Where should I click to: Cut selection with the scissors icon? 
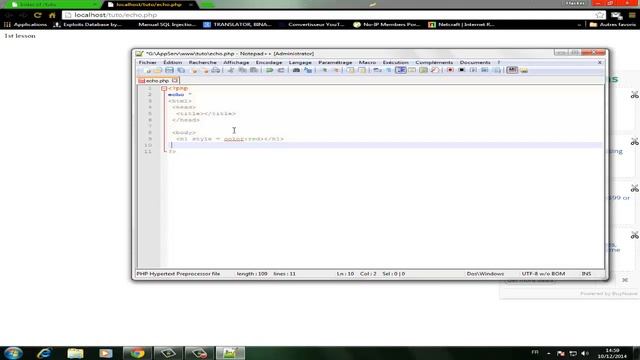pos(230,70)
